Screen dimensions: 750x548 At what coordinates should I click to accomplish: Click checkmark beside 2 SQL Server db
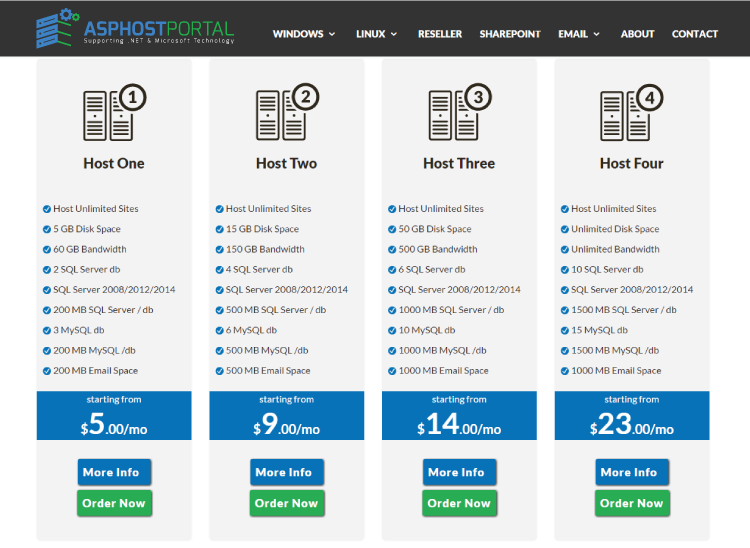(x=47, y=270)
